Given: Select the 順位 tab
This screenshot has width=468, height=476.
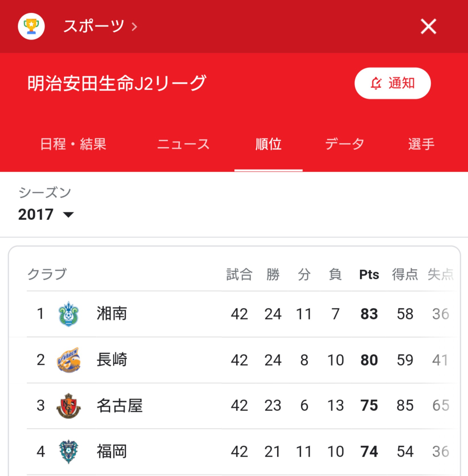Looking at the screenshot, I should [x=268, y=144].
